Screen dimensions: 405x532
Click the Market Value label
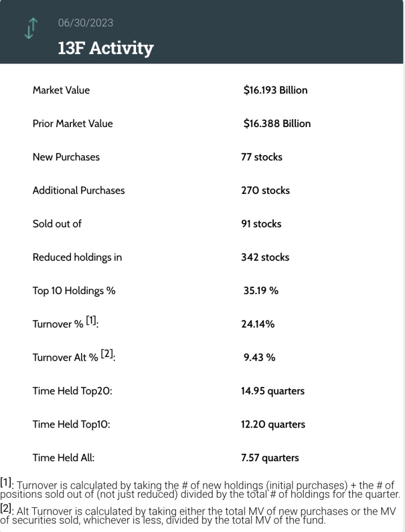(61, 90)
